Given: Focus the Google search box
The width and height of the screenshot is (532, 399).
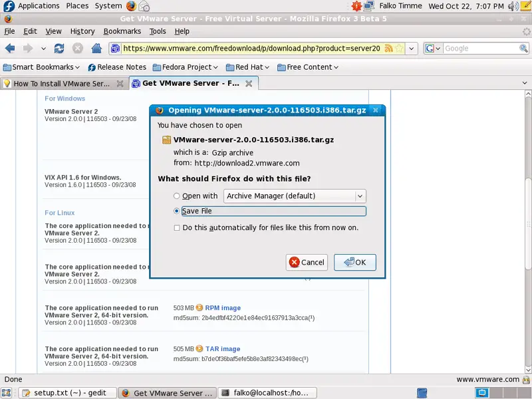Looking at the screenshot, I should [x=481, y=49].
